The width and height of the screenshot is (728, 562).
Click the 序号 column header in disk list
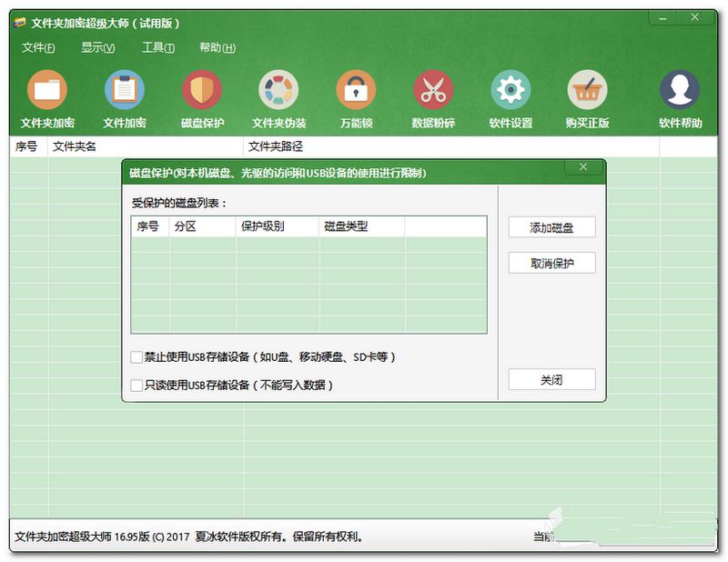point(150,226)
